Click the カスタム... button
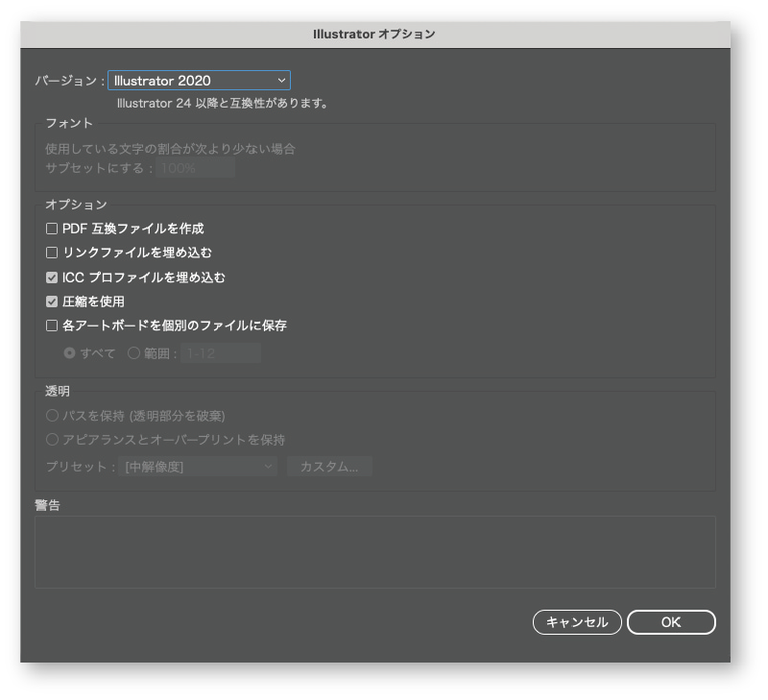The width and height of the screenshot is (768, 700). point(329,467)
